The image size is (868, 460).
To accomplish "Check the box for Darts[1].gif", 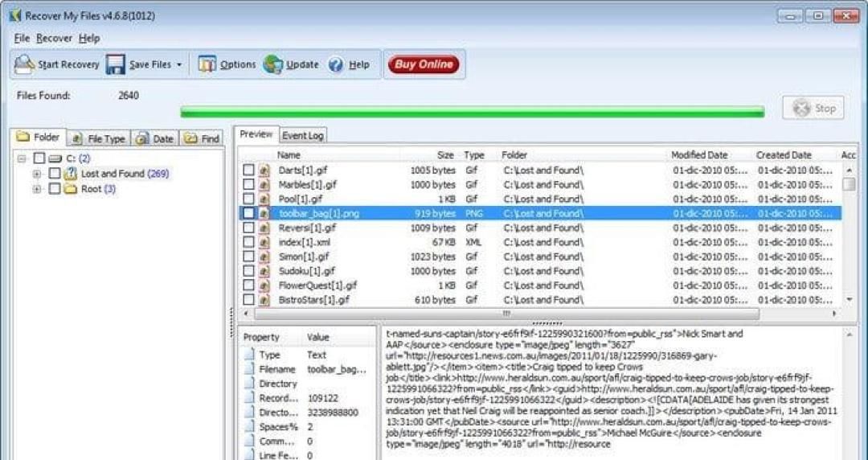I will (x=249, y=170).
